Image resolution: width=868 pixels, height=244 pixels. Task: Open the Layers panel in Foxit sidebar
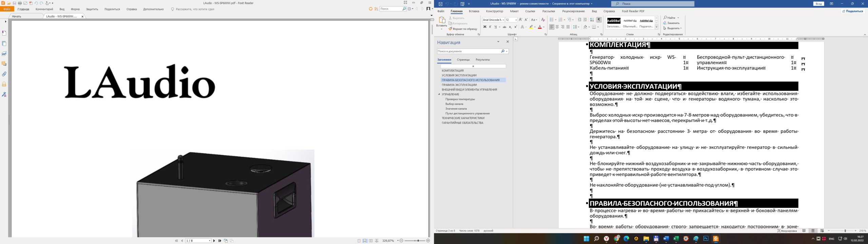[x=4, y=54]
